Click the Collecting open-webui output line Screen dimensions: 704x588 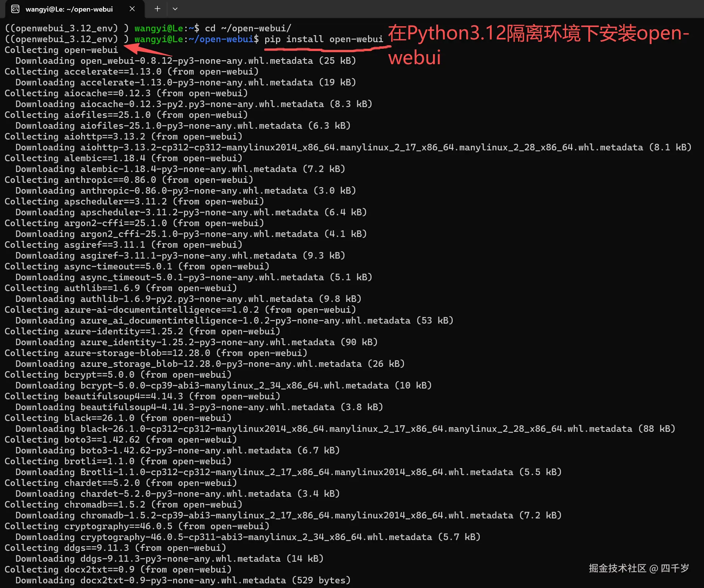61,50
